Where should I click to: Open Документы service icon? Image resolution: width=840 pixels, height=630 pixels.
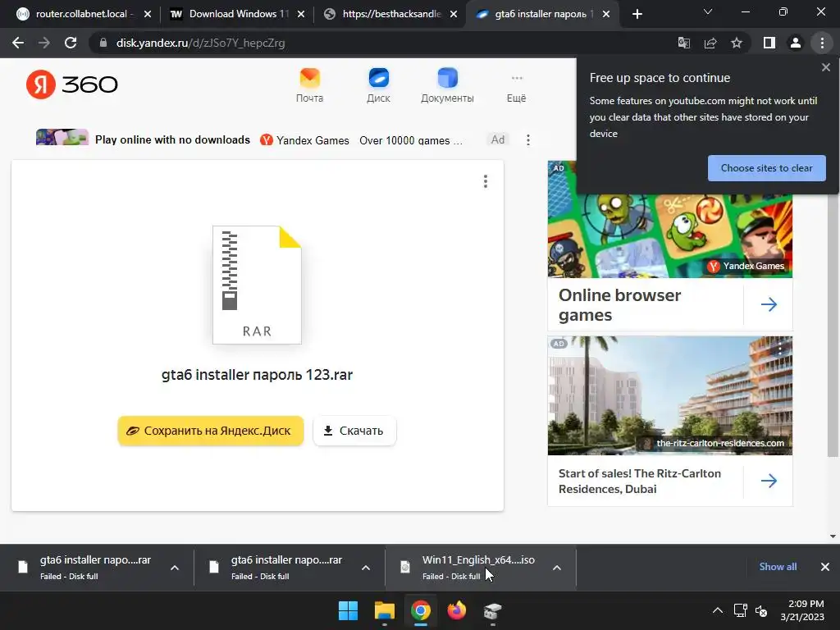point(447,85)
